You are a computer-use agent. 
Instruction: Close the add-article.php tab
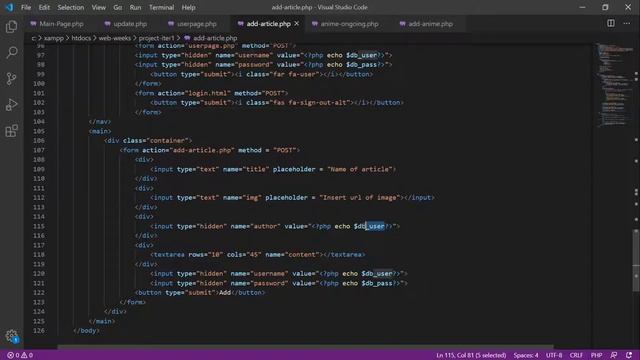[297, 24]
